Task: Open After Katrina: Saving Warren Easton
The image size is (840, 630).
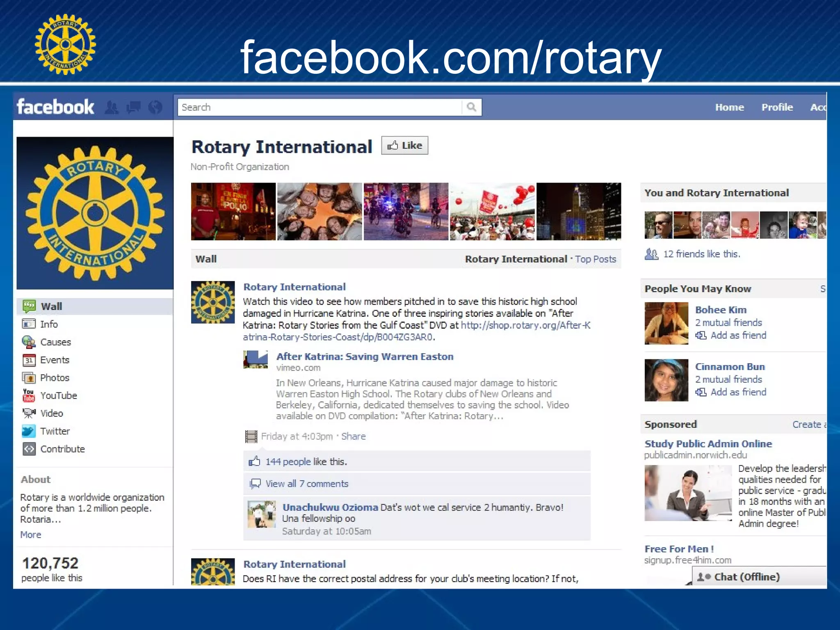Action: 365,356
